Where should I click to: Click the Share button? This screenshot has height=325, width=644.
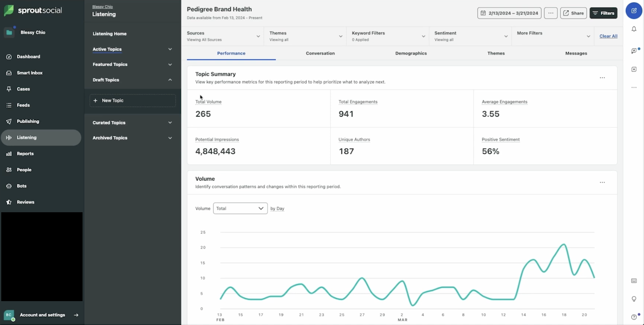(573, 13)
